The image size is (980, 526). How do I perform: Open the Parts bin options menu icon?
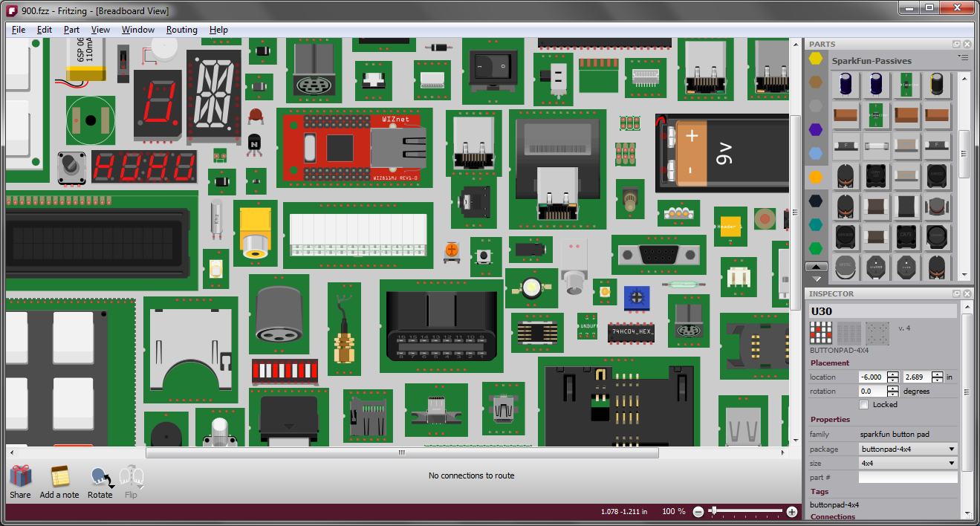coord(963,57)
